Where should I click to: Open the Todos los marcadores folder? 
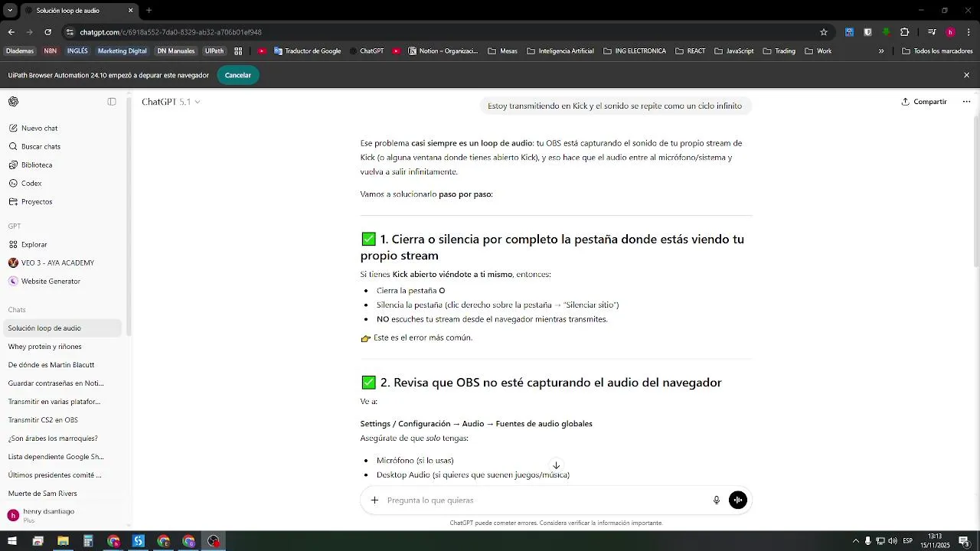[x=937, y=51]
